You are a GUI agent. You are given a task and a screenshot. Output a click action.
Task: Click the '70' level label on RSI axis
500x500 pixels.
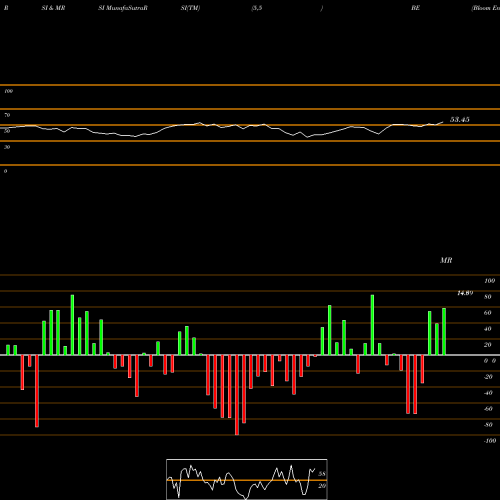click(7, 115)
